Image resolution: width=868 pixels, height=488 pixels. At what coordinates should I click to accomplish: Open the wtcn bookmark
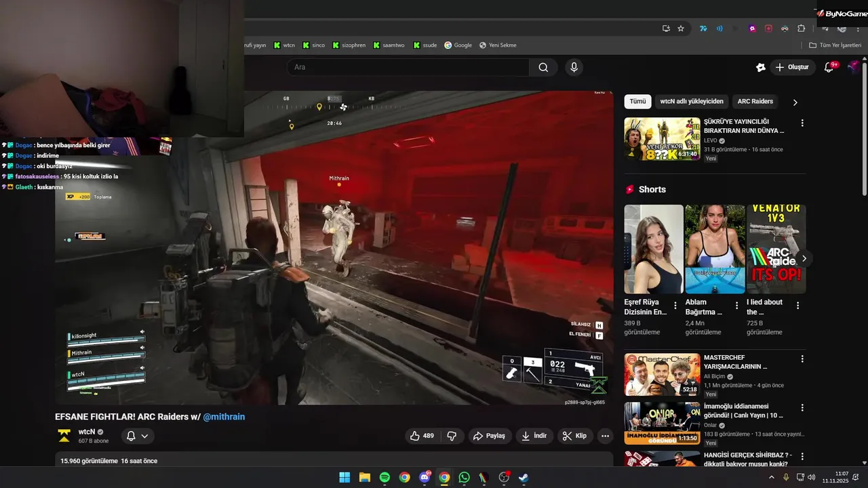[x=284, y=45]
